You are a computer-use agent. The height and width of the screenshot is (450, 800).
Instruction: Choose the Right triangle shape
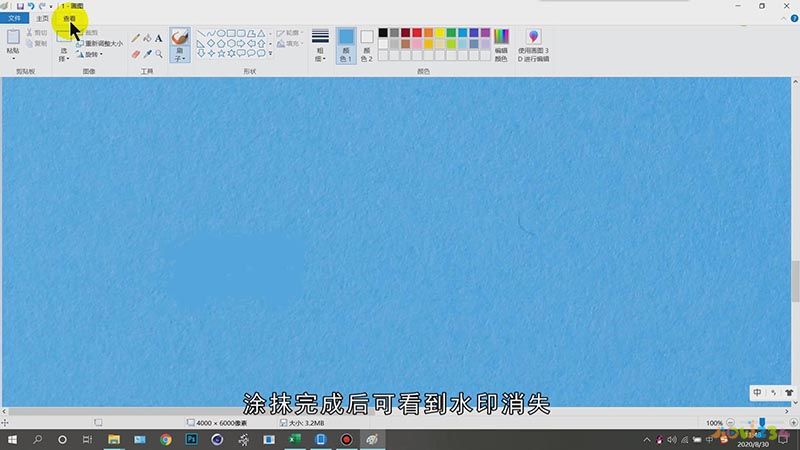201,43
